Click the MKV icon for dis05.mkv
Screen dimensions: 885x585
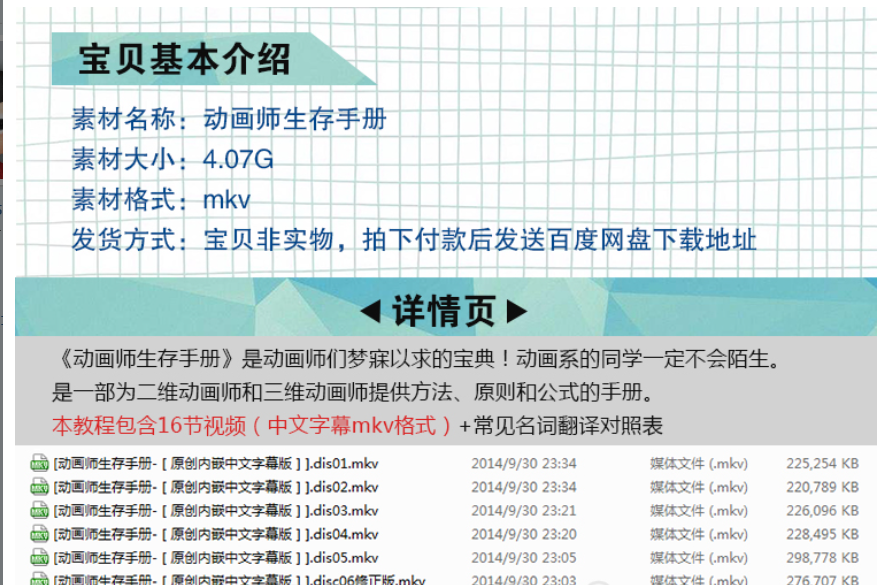[39, 558]
